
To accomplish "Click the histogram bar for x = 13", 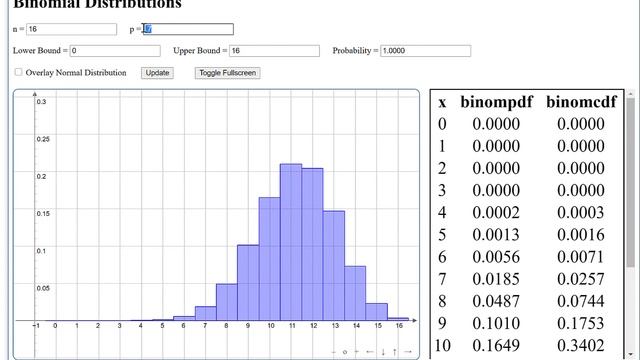I will [x=333, y=266].
